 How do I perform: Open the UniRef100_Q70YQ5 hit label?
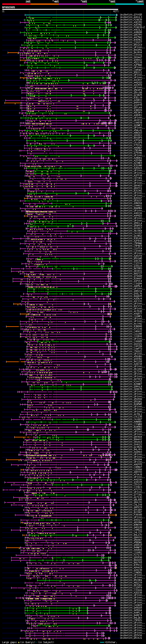pyautogui.click(x=131, y=15)
